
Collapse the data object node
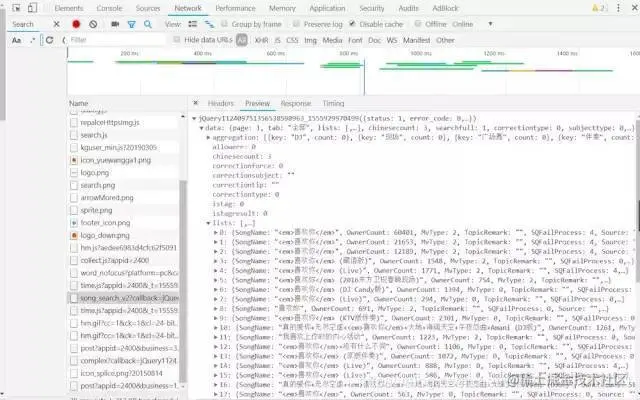click(x=201, y=128)
